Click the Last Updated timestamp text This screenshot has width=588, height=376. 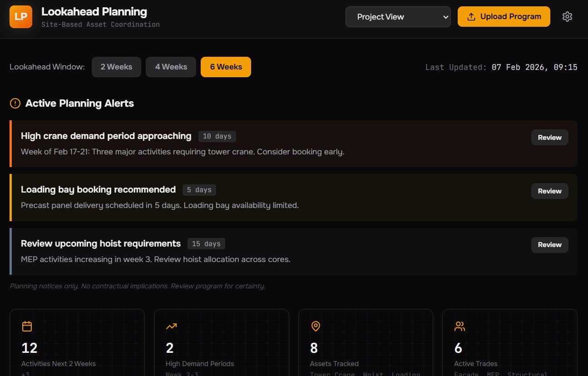[x=501, y=67]
